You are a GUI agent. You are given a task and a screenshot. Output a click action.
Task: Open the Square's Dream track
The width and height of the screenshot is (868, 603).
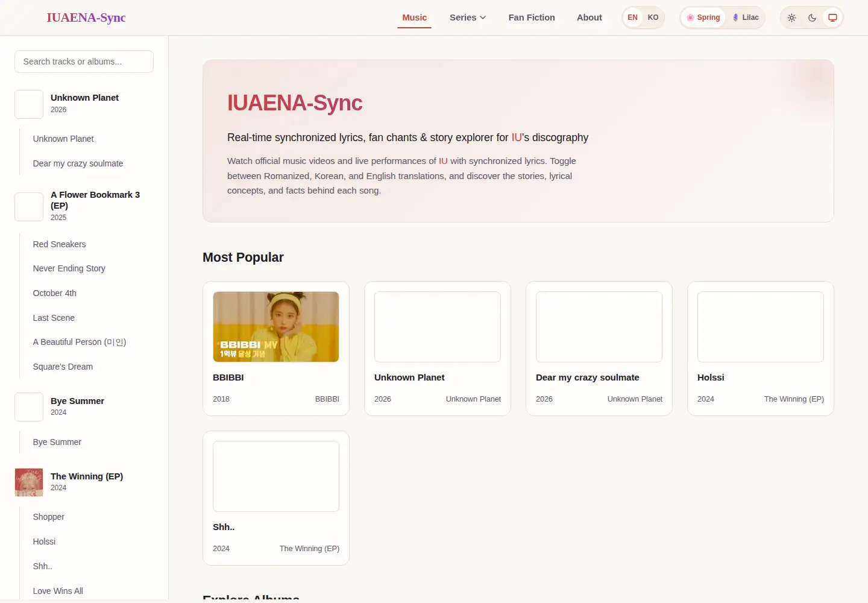[x=63, y=367]
